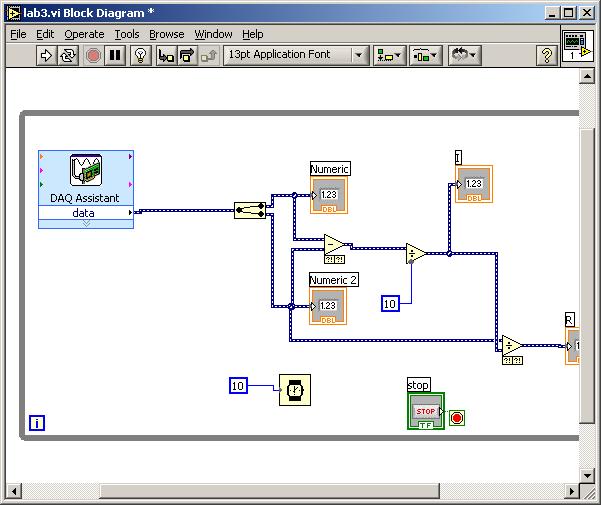Click the R label near right edge
This screenshot has width=601, height=505.
tap(570, 320)
